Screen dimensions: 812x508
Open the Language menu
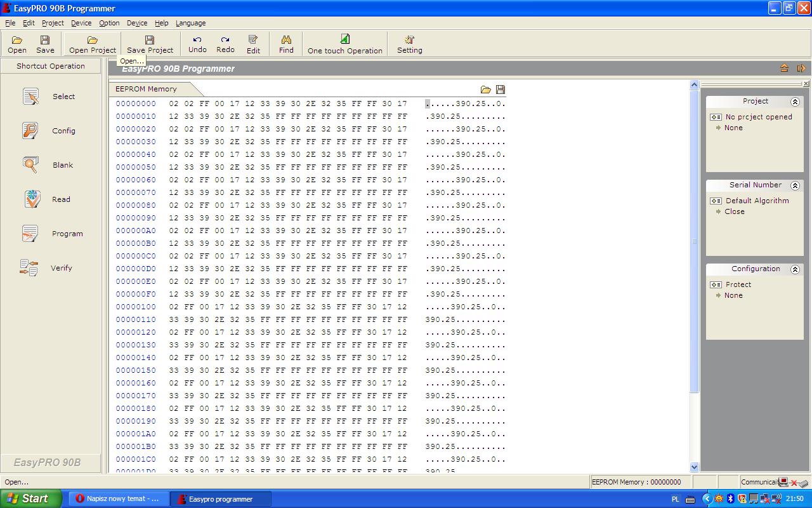click(190, 23)
